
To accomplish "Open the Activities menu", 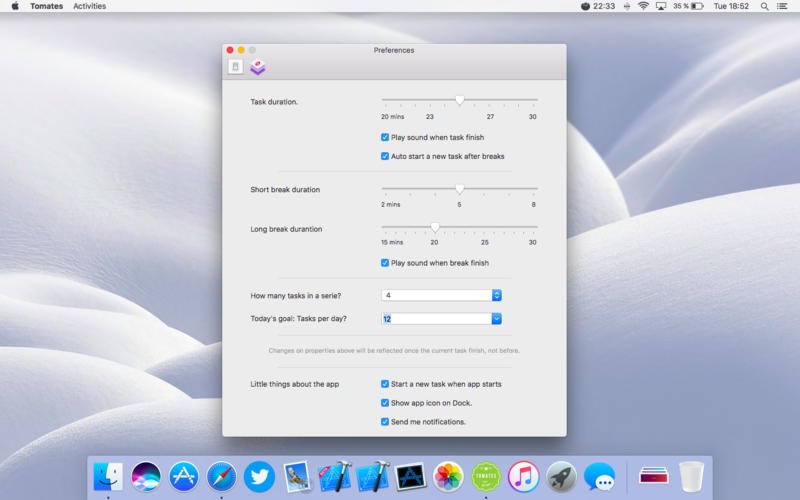I will pos(89,6).
